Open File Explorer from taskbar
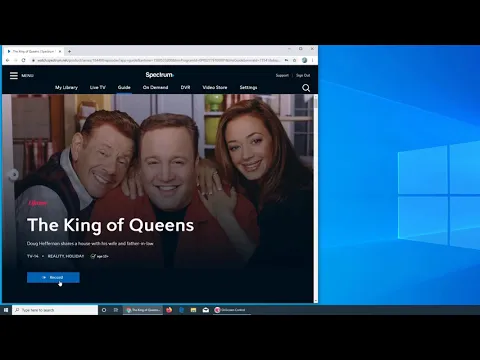 coord(193,310)
